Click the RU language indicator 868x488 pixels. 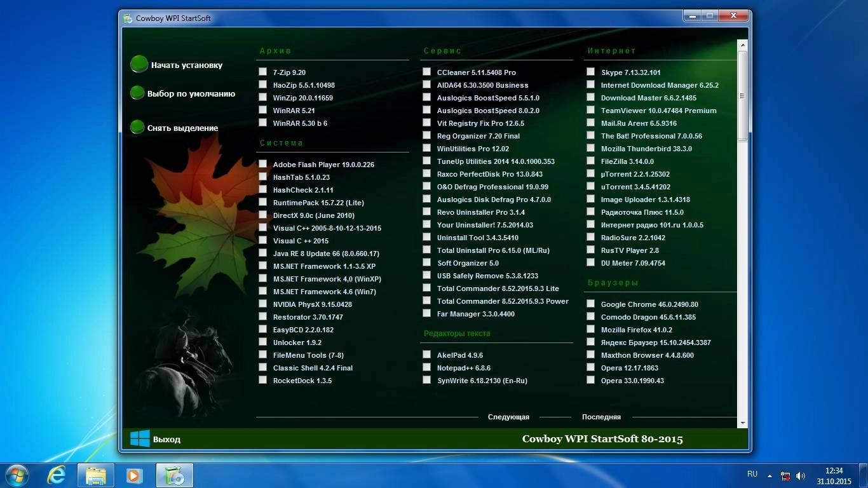(752, 474)
